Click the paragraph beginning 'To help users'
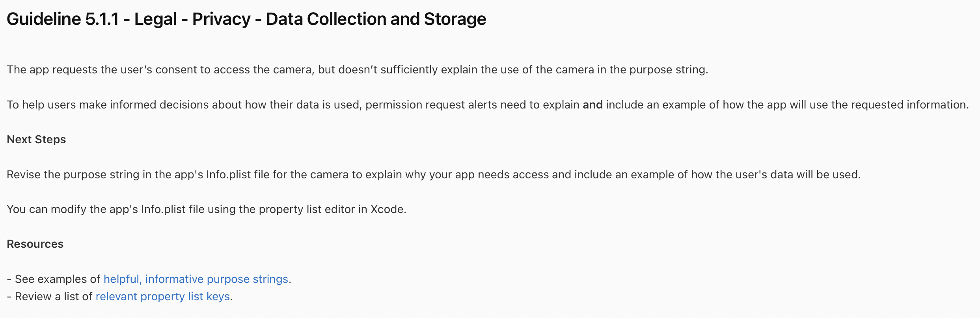The width and height of the screenshot is (980, 318). tap(488, 105)
